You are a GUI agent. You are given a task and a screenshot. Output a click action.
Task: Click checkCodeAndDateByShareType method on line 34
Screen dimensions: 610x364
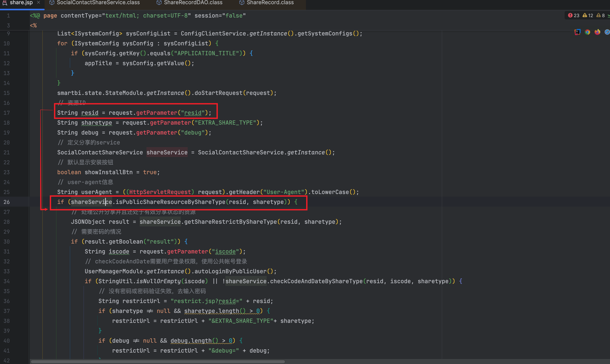point(316,281)
